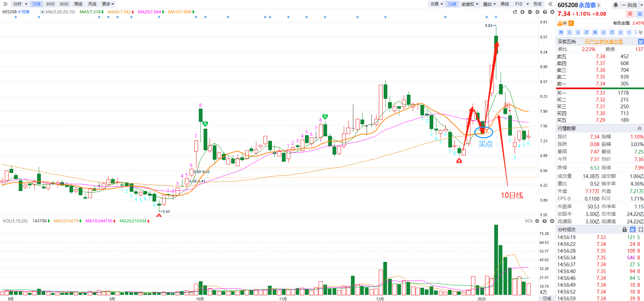Expand 分时成交 panel to fullscreen
The height and width of the screenshot is (301, 644).
coord(641,229)
